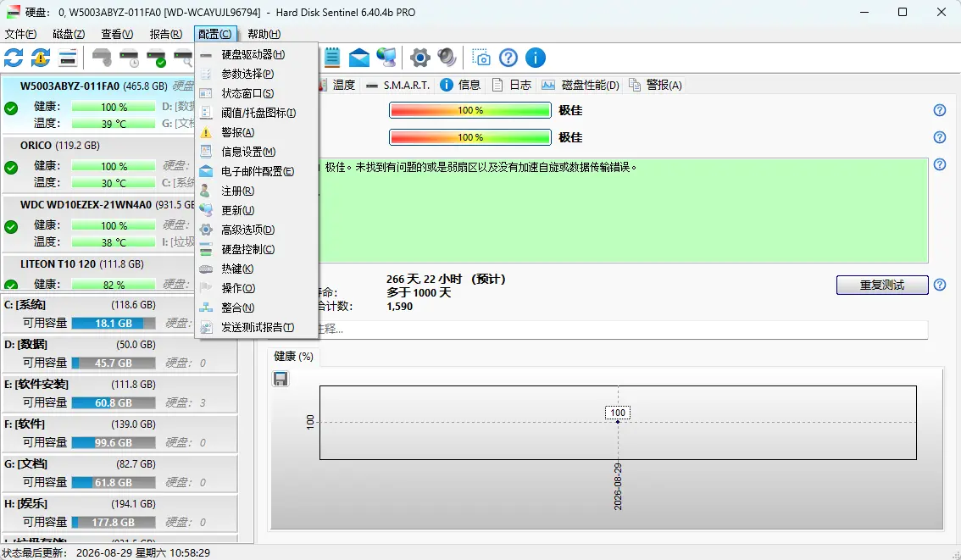Open 警报(A) in the configuration menu
The image size is (961, 560).
(x=257, y=132)
